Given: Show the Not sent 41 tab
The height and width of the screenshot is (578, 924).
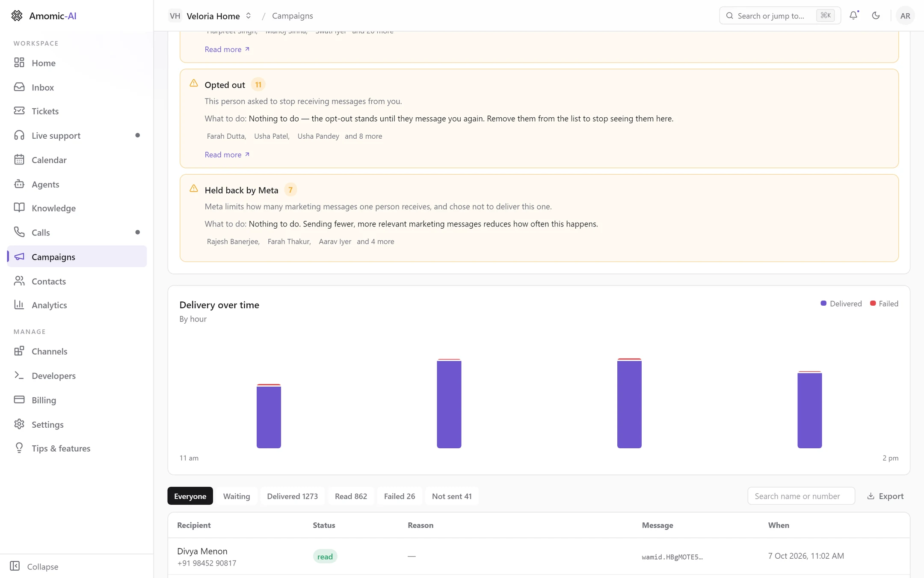Looking at the screenshot, I should 452,496.
